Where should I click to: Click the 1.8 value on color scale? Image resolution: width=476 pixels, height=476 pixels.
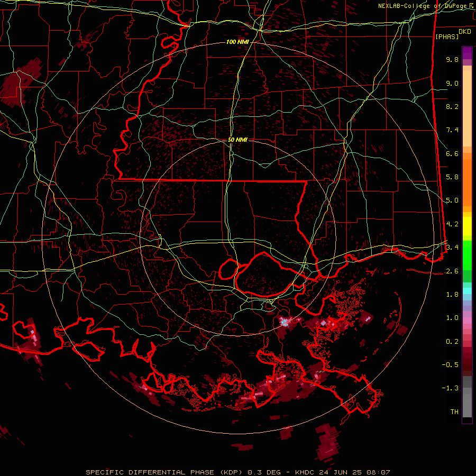pyautogui.click(x=452, y=295)
